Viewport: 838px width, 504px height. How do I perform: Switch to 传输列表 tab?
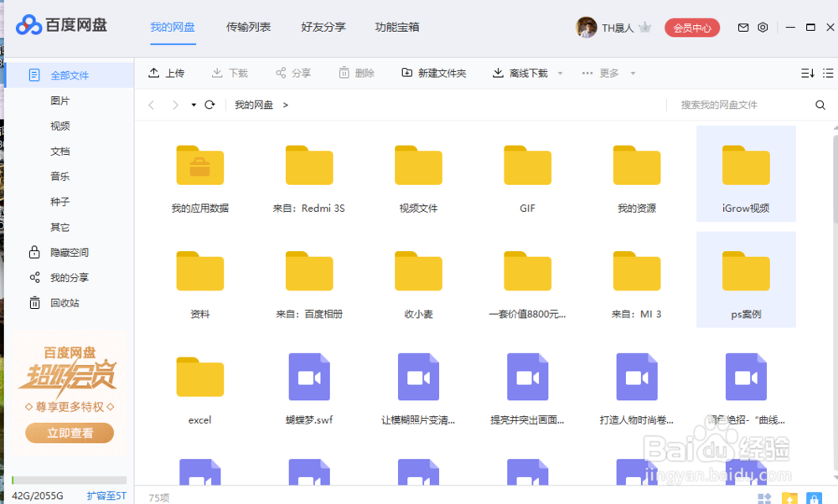click(x=248, y=27)
